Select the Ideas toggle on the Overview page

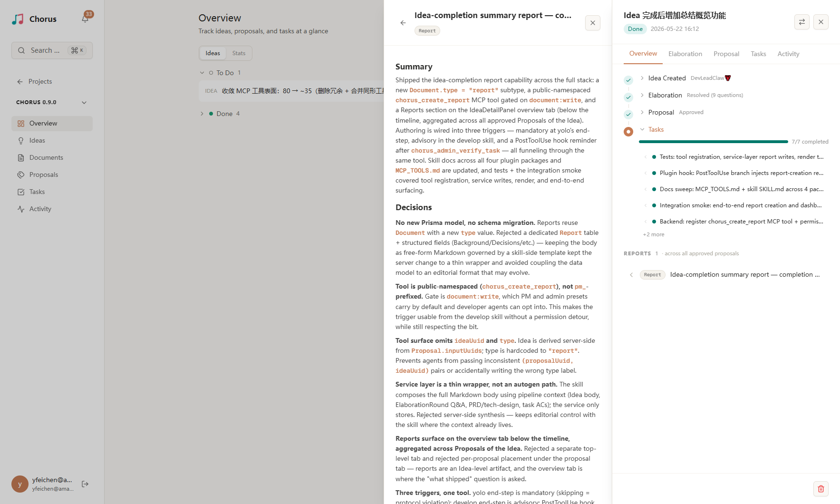click(212, 53)
